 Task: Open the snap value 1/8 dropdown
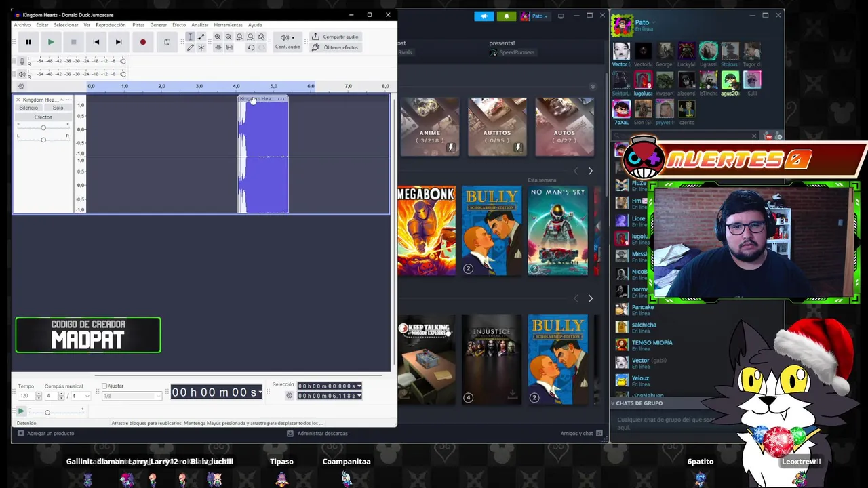[x=132, y=396]
